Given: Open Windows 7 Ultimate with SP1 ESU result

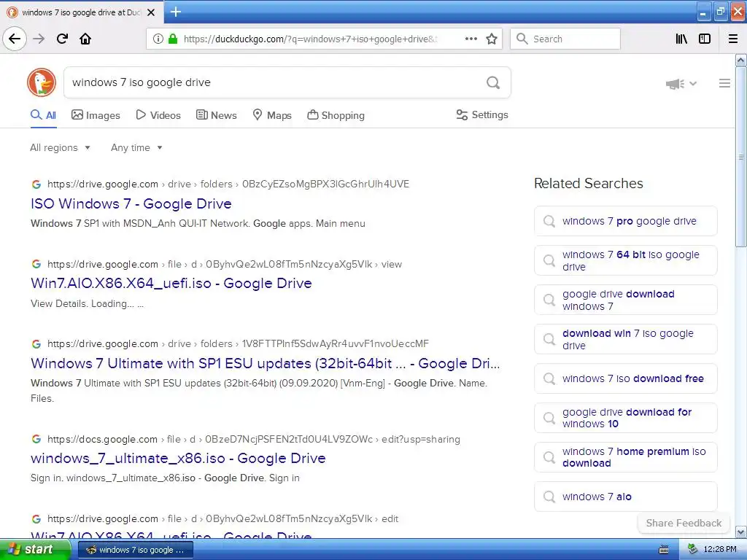Looking at the screenshot, I should click(266, 363).
